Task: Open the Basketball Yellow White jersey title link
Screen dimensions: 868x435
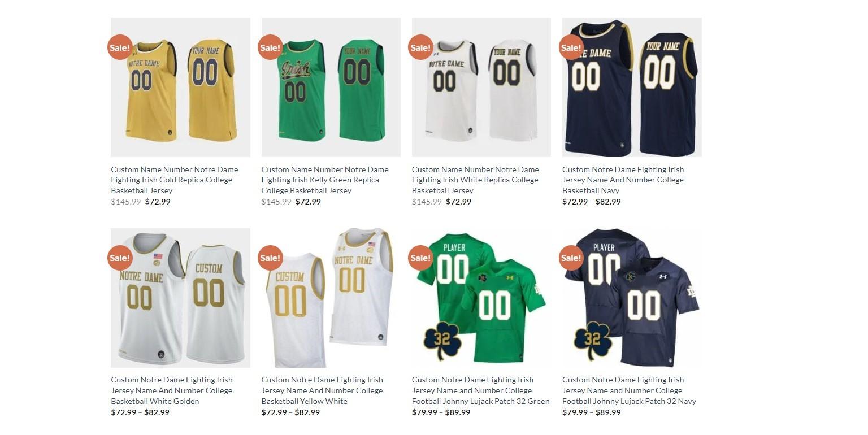Action: pyautogui.click(x=322, y=390)
